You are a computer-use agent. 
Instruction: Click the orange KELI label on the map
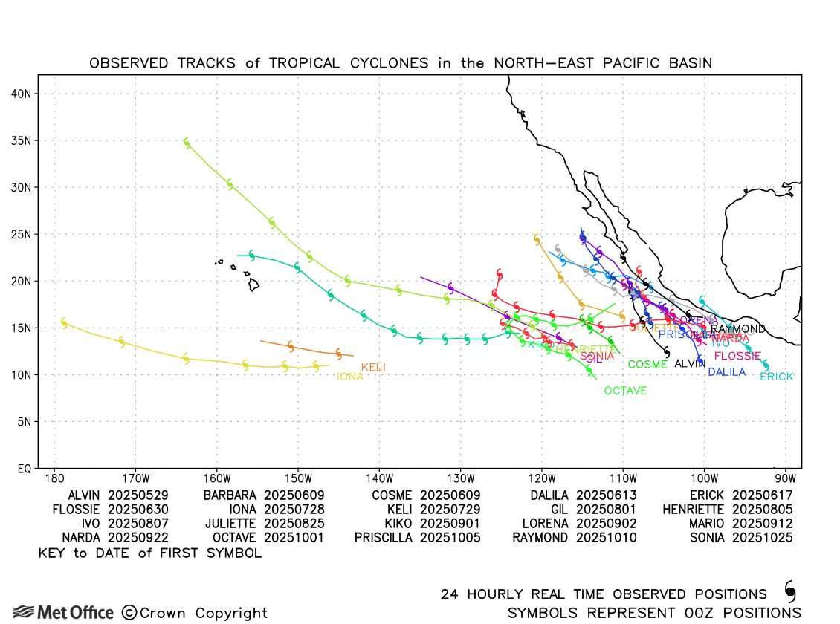pyautogui.click(x=373, y=367)
